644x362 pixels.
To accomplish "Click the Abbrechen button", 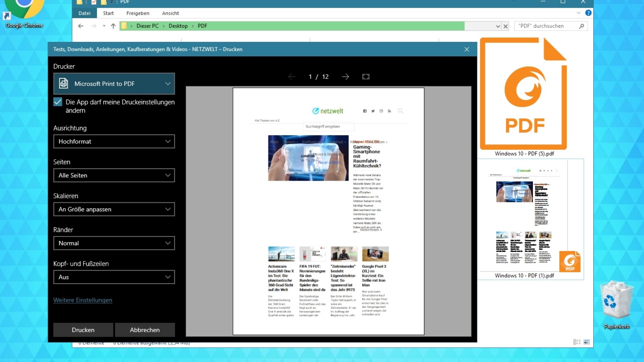I will click(145, 330).
